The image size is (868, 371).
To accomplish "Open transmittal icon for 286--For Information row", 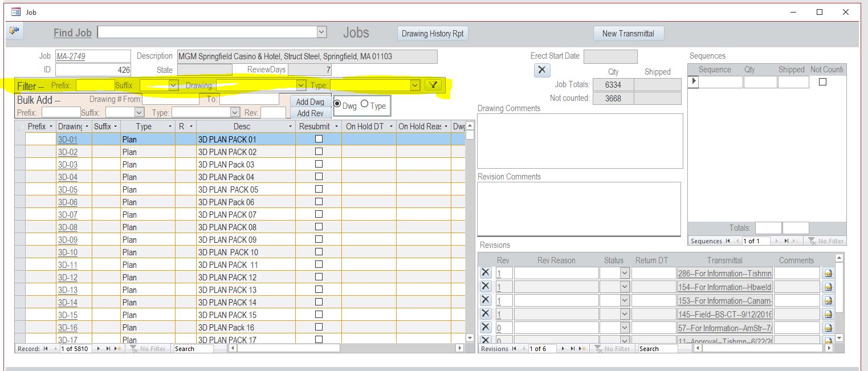I will (828, 274).
